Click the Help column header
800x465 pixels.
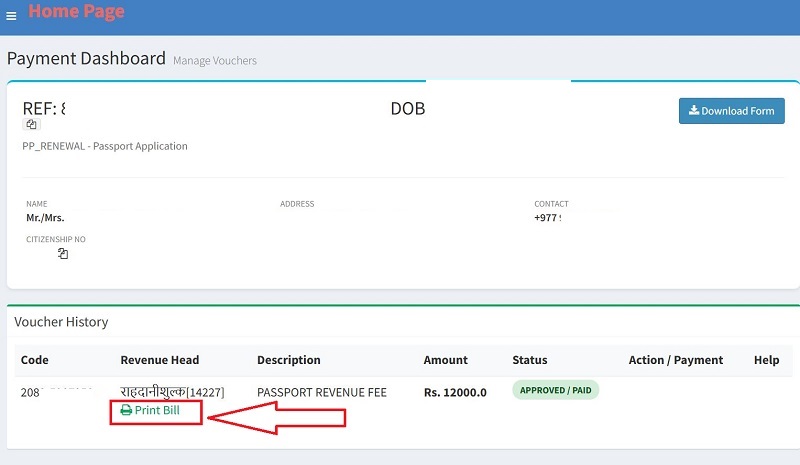pos(766,360)
